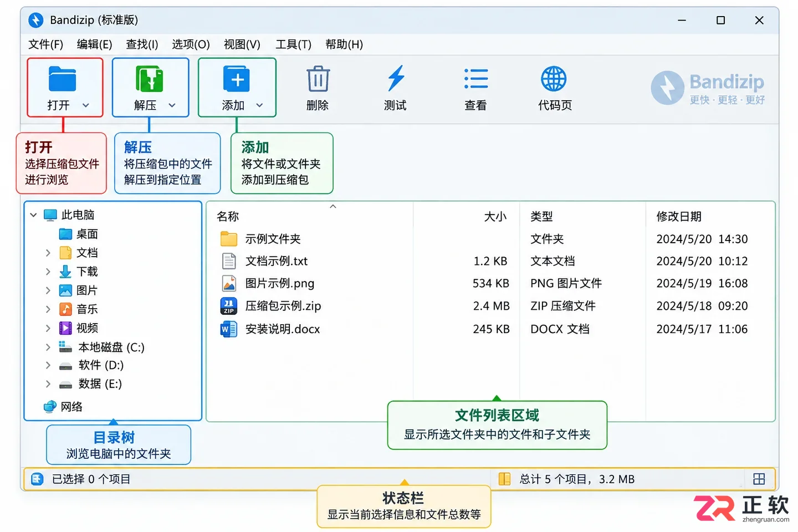Screen dimensions: 798x532
Task: Expand the 下载 folder node
Action: 48,272
